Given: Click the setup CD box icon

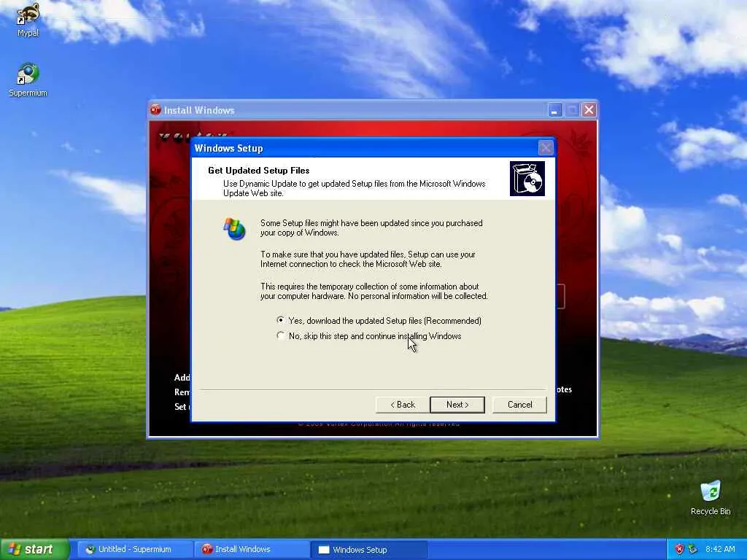Looking at the screenshot, I should tap(527, 179).
